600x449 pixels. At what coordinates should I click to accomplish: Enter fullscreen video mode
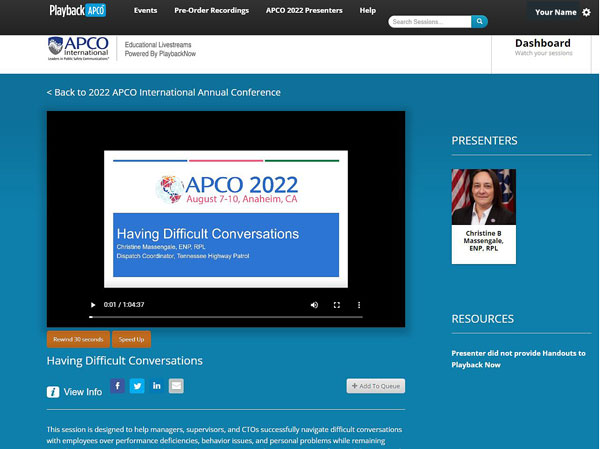[337, 305]
